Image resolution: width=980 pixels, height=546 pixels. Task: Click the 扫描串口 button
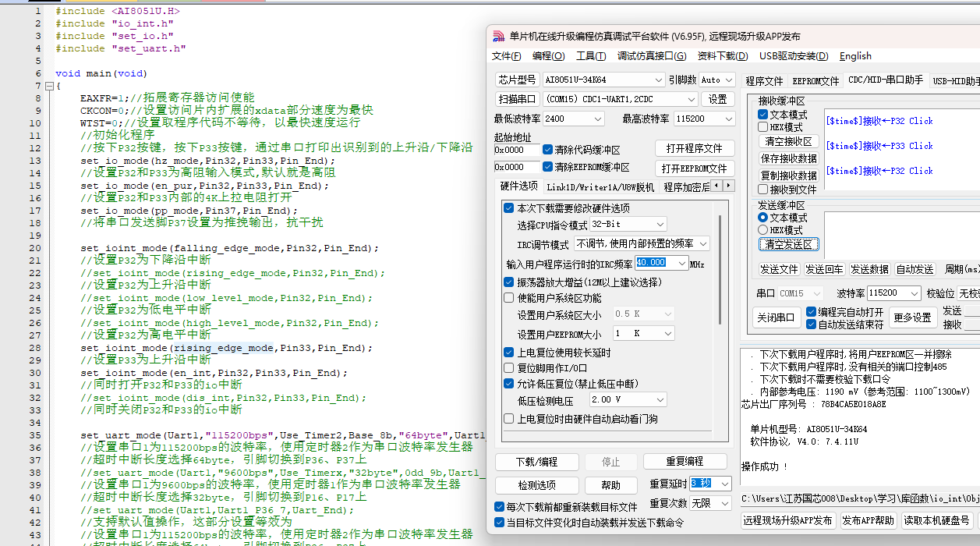(517, 99)
